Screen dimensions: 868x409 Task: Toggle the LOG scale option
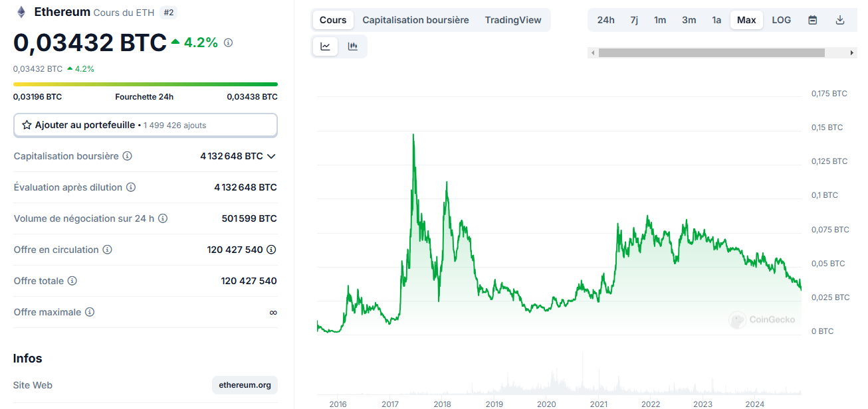pos(781,20)
